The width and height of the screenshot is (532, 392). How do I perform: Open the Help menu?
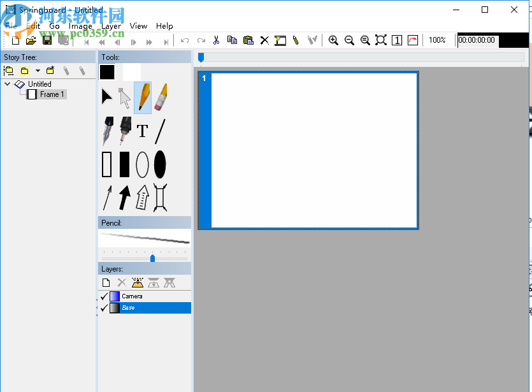pyautogui.click(x=164, y=26)
